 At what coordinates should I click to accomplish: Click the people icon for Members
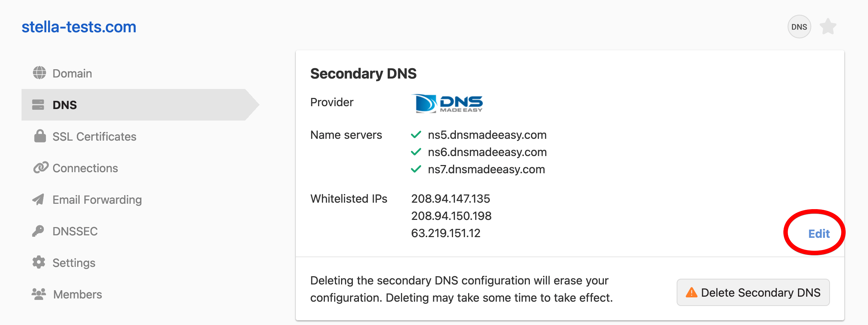39,294
